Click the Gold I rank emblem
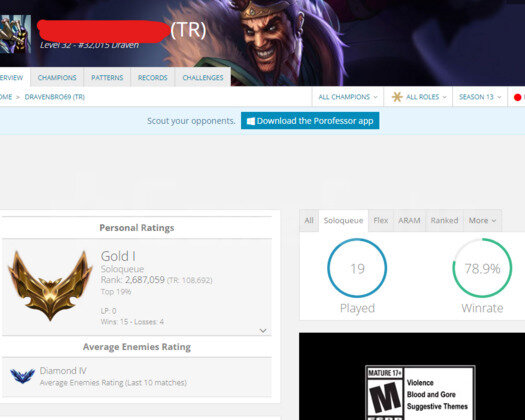 (50, 286)
